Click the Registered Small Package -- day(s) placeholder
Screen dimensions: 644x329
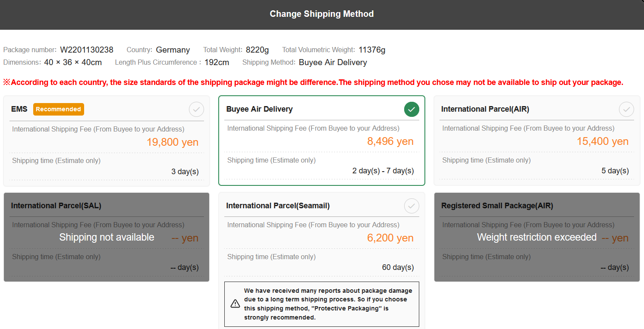[615, 267]
